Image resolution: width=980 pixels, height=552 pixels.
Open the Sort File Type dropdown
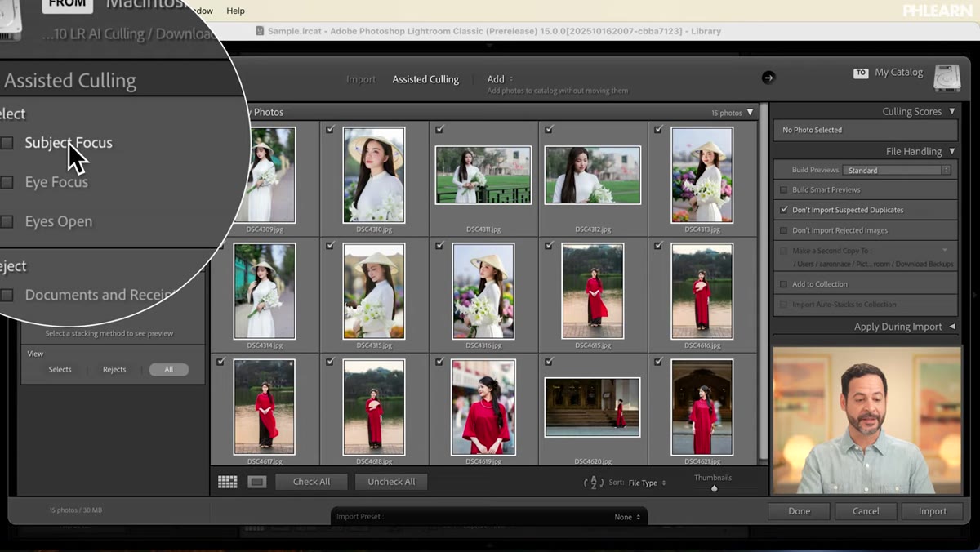click(x=647, y=483)
